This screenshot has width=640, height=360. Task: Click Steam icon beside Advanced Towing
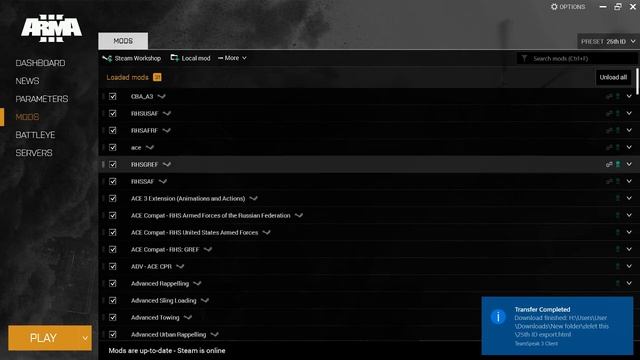pos(187,318)
